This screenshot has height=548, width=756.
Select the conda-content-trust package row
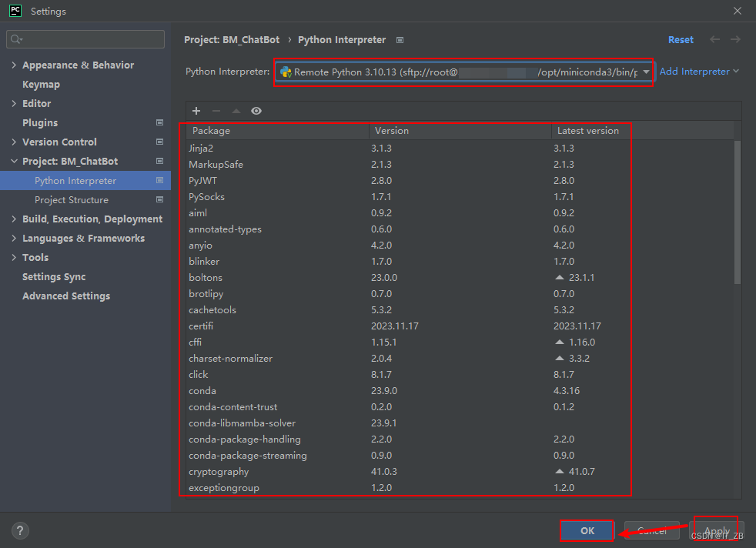(x=460, y=407)
